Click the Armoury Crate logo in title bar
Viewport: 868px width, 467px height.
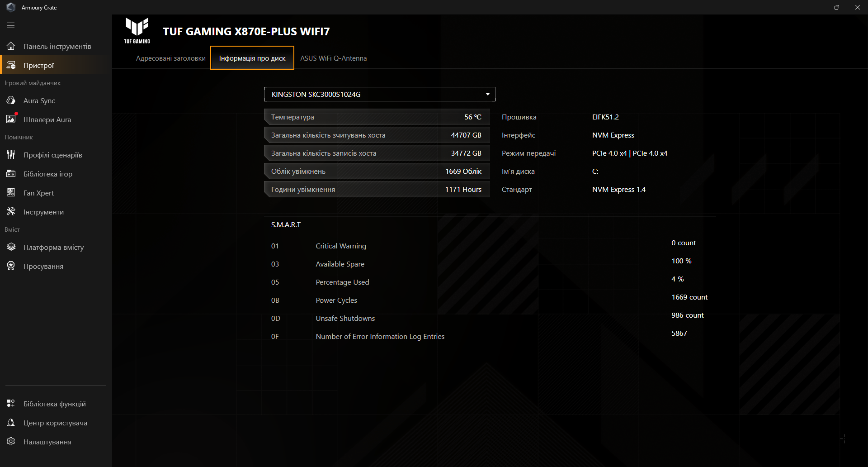(11, 7)
